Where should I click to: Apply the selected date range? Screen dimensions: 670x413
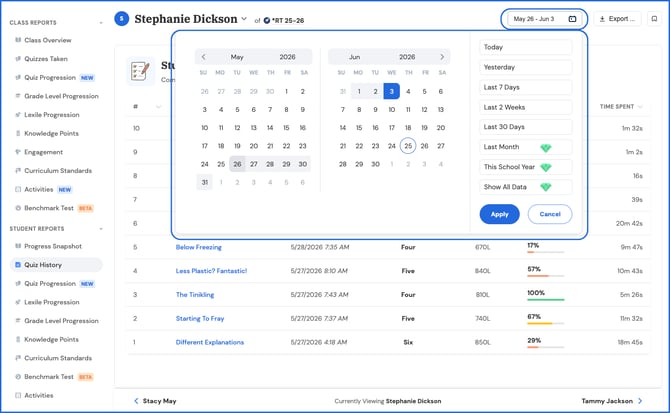tap(500, 214)
